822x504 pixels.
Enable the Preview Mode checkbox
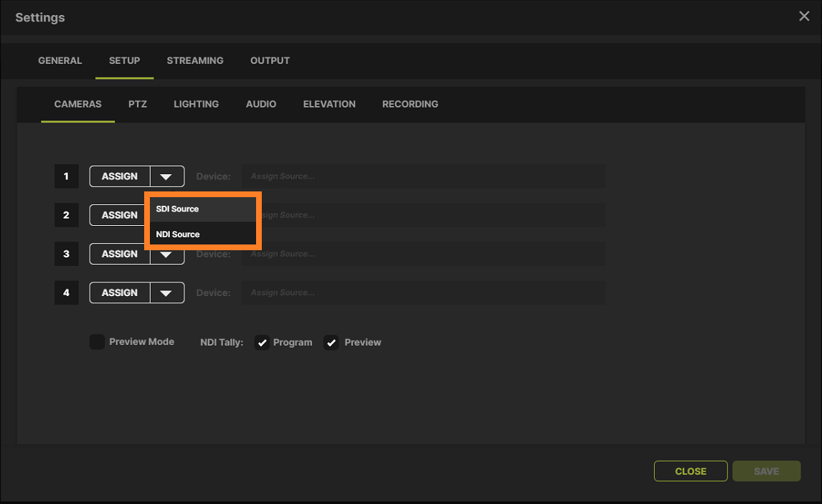pyautogui.click(x=97, y=342)
